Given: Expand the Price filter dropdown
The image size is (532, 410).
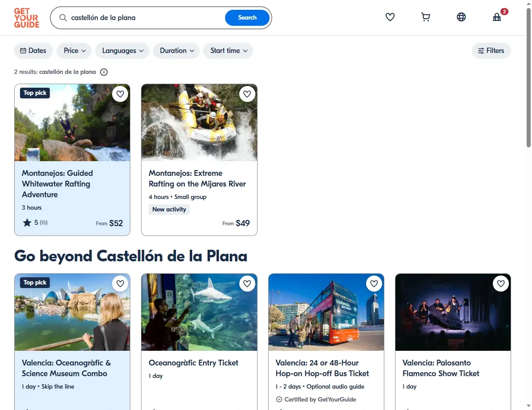Looking at the screenshot, I should (x=74, y=51).
